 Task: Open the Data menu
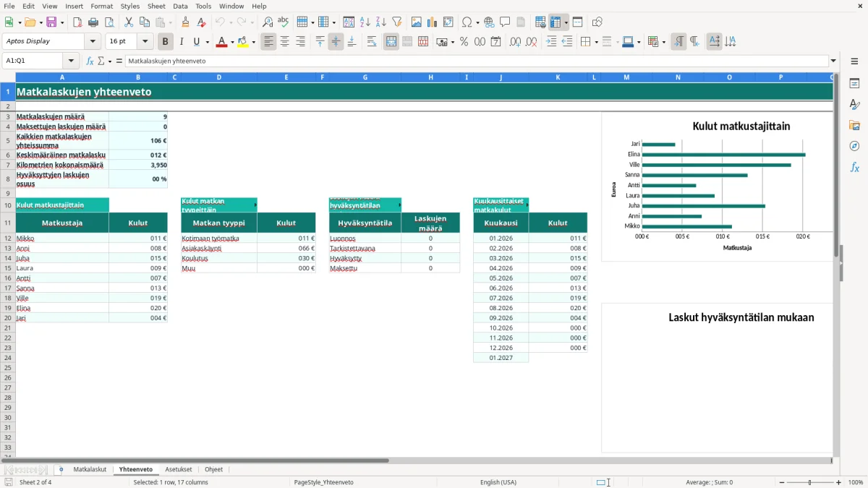coord(180,6)
